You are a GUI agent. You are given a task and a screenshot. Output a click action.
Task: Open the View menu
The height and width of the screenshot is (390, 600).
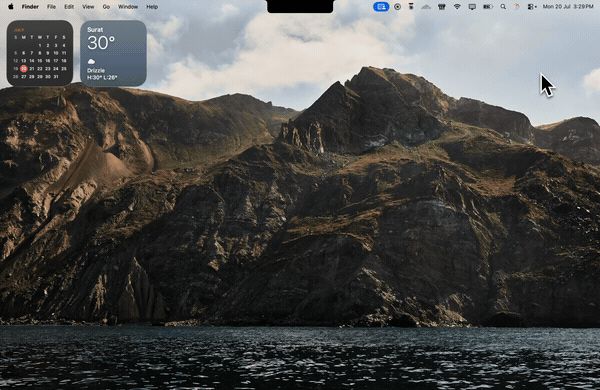(x=88, y=7)
